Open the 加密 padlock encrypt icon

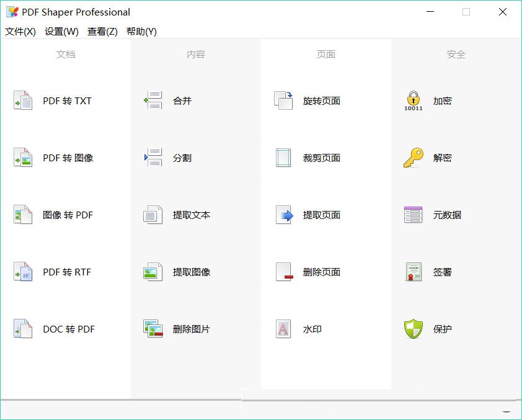(413, 101)
